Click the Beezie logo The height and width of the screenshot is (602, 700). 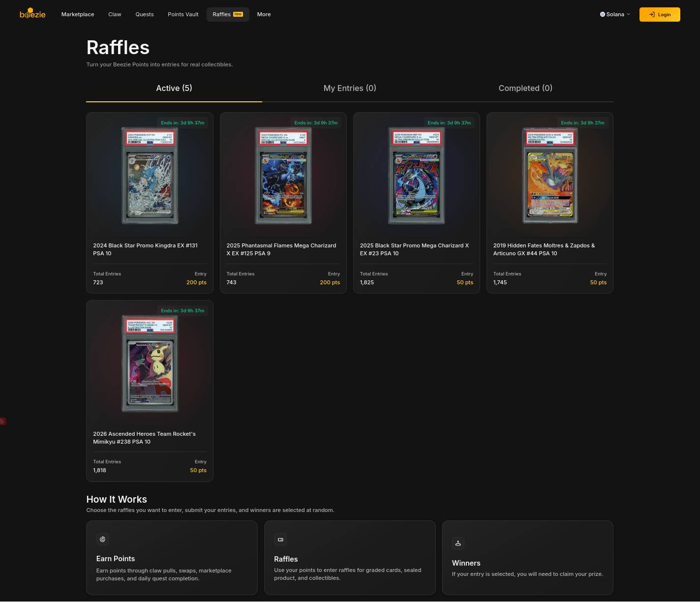(x=32, y=14)
